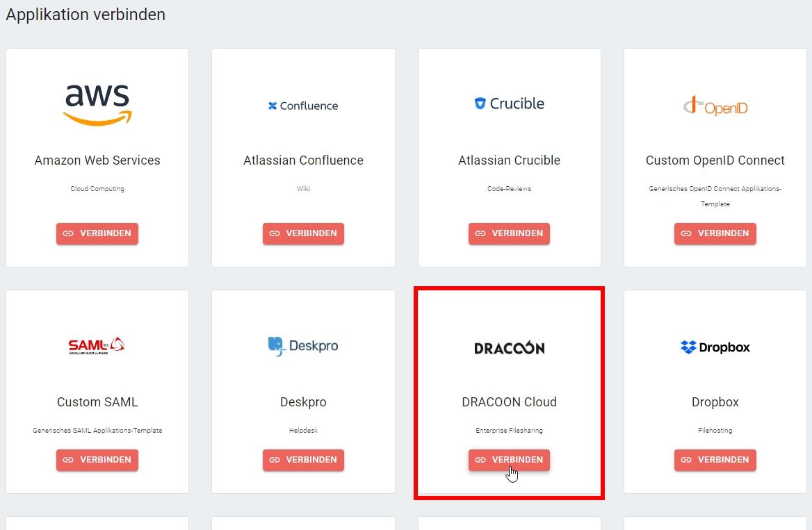Click the 'Code-Reviews' description text
Screen dimensions: 812x530
(509, 189)
